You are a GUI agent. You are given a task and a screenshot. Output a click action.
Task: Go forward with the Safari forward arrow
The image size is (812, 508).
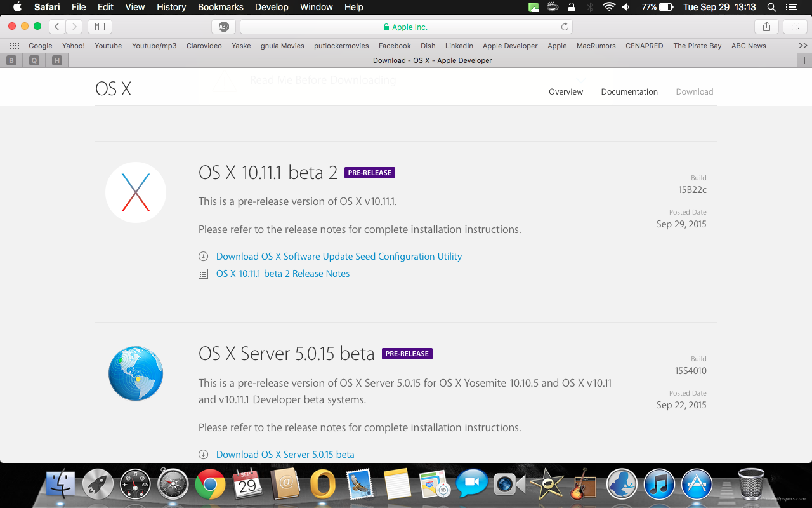point(74,27)
